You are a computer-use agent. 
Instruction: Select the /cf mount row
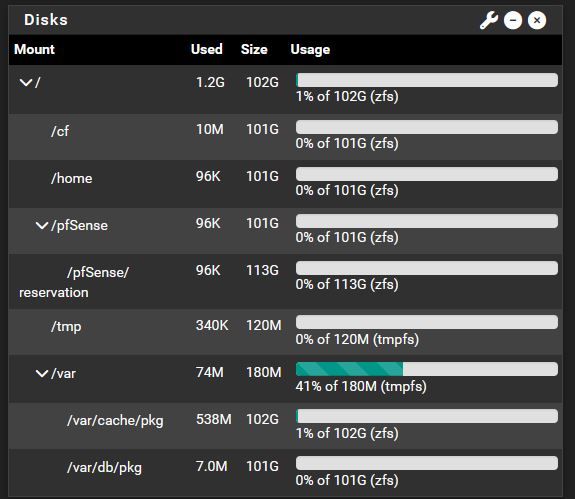[285, 136]
